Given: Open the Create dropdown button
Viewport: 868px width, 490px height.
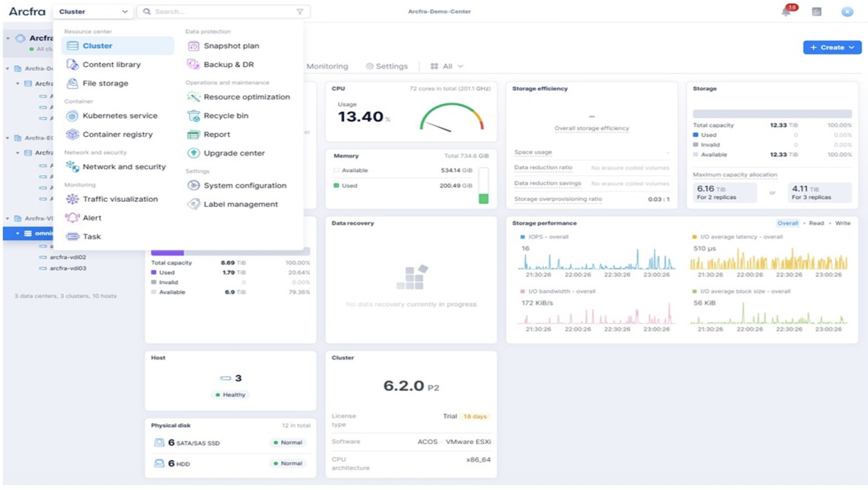Looking at the screenshot, I should (832, 48).
